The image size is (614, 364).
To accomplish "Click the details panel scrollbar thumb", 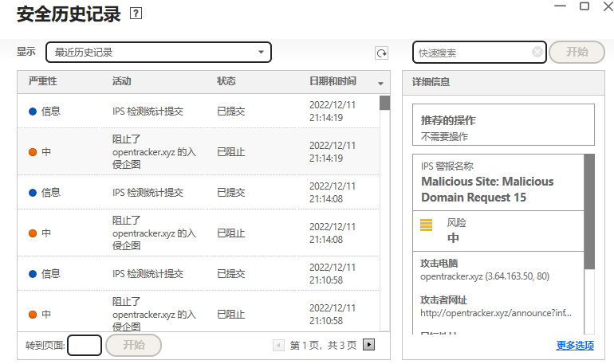I will click(x=589, y=212).
